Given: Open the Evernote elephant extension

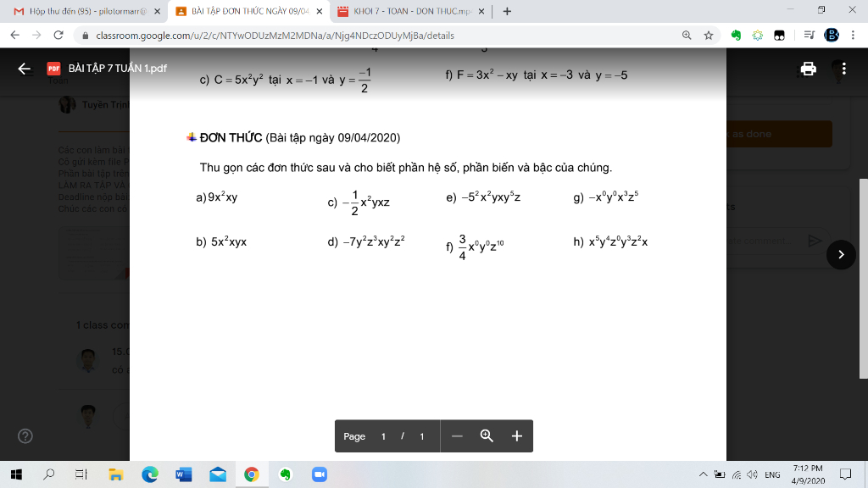Looking at the screenshot, I should pos(736,36).
